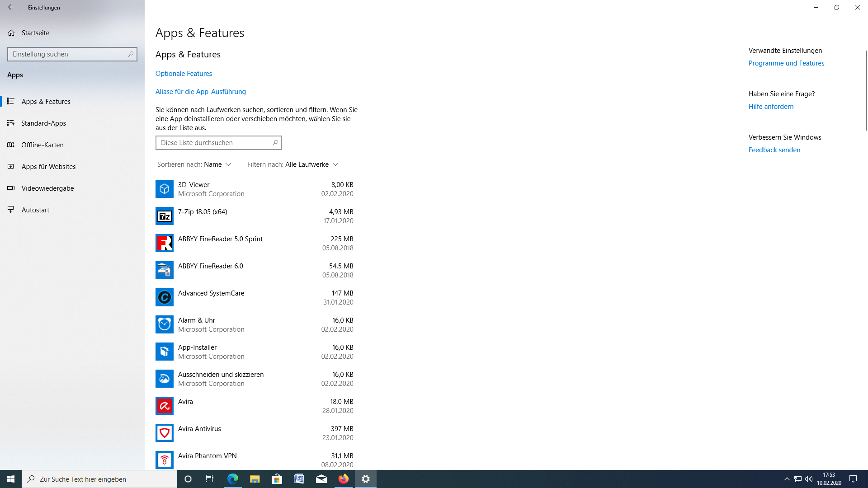Open the Windows Start menu
868x488 pixels.
coord(11,479)
